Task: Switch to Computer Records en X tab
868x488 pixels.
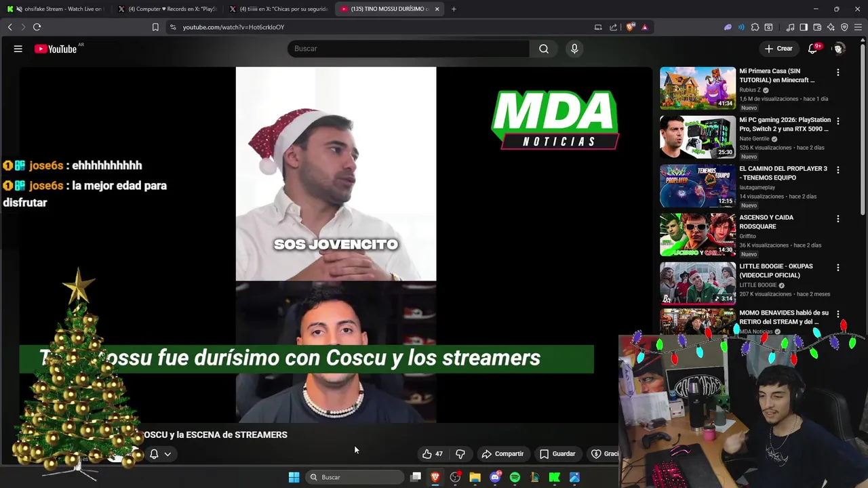Action: click(167, 9)
